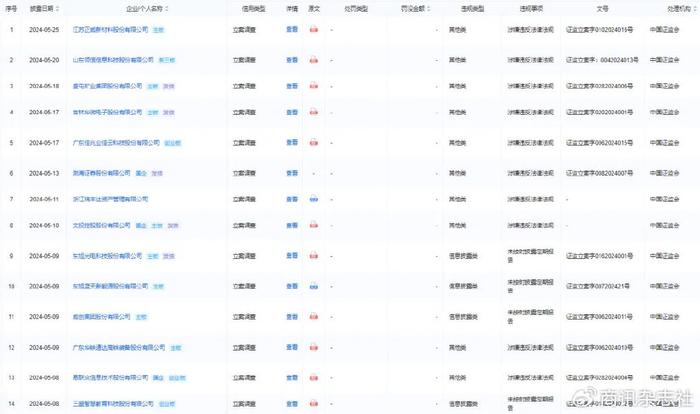Open the blue document icon in row 10
This screenshot has width=700, height=414.
coord(314,286)
